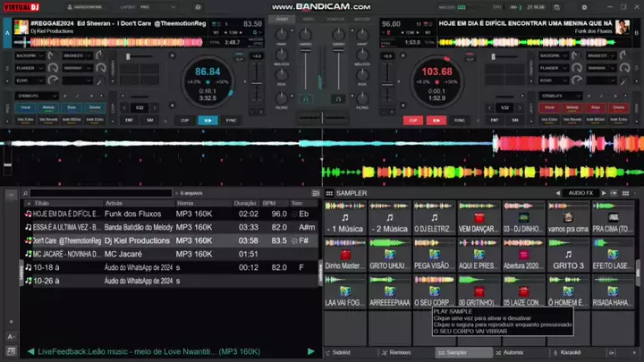Click the loop ENT button on deck A

click(x=129, y=121)
